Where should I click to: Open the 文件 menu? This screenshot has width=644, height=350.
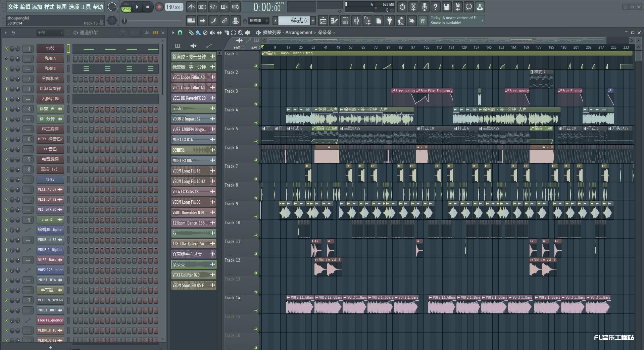pyautogui.click(x=13, y=7)
